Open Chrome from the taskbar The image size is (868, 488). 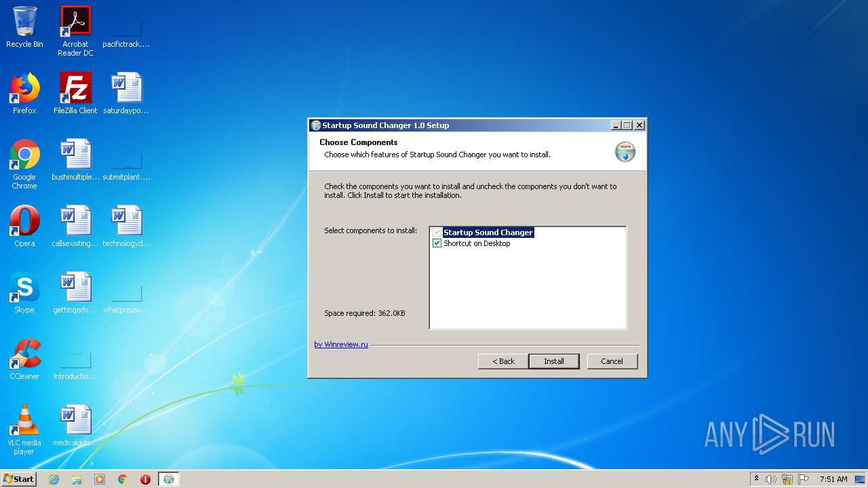(x=123, y=479)
